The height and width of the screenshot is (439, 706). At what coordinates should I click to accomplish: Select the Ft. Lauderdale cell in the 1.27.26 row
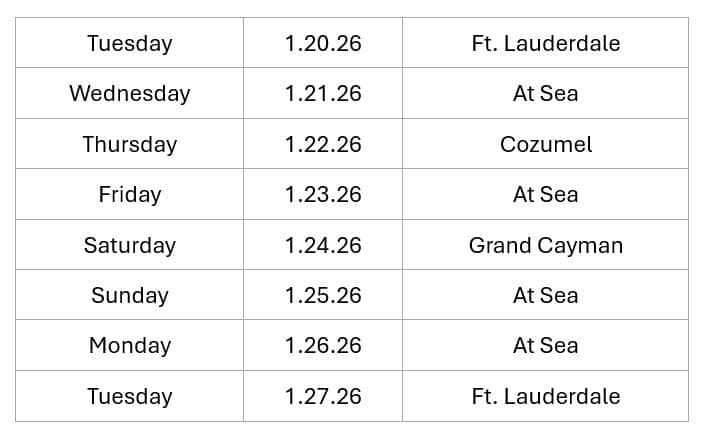coord(545,397)
